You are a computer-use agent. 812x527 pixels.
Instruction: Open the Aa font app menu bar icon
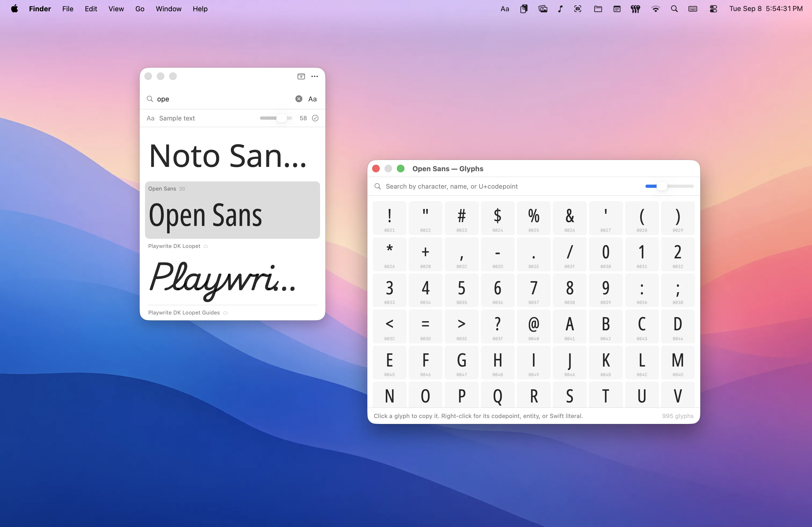505,9
